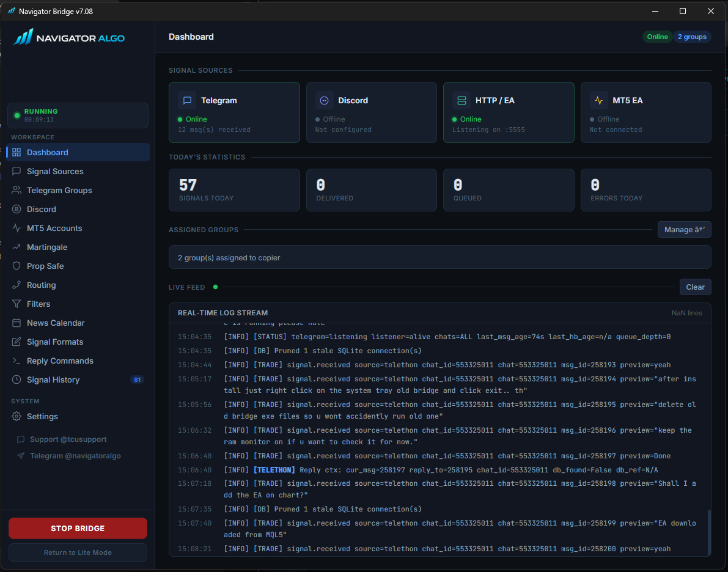
Task: Click the Telegram Groups people icon
Action: pos(17,190)
